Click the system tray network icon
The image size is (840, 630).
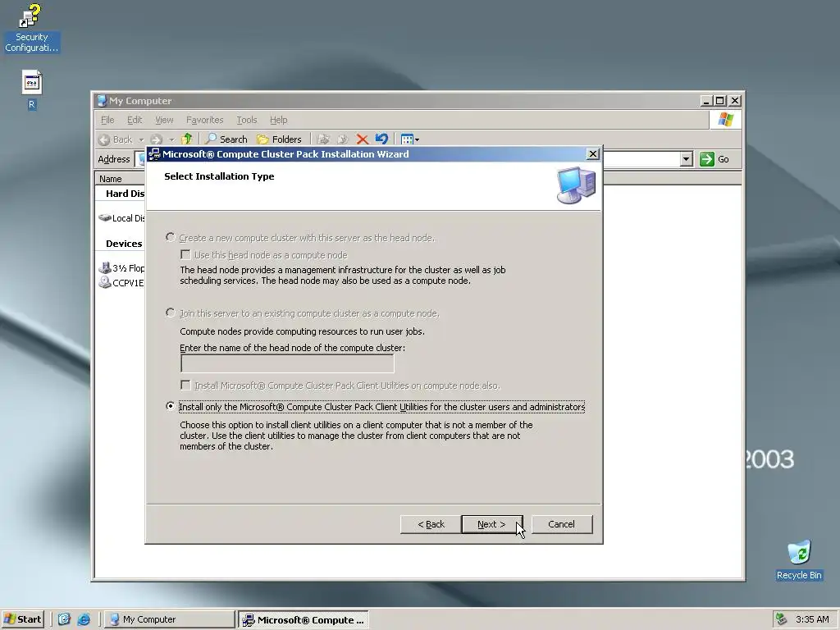pos(782,619)
